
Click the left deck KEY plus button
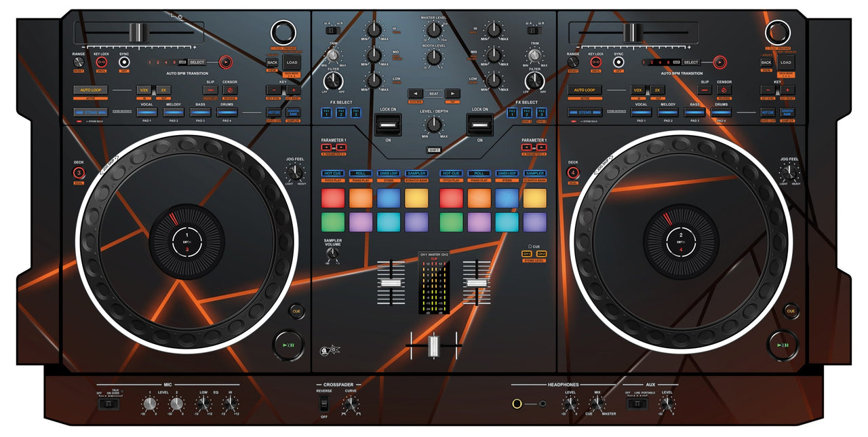point(294,90)
